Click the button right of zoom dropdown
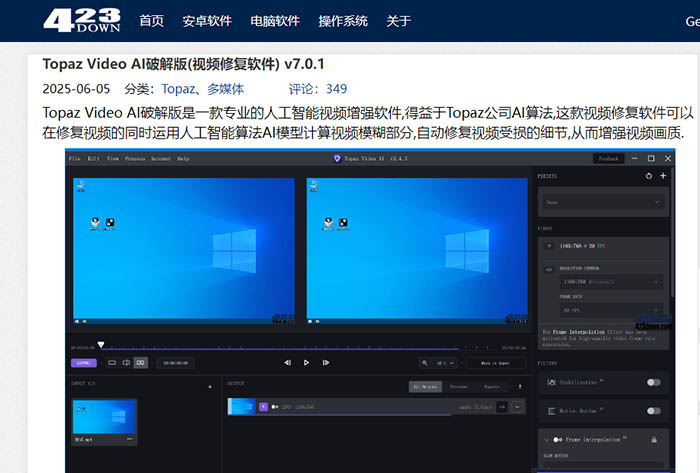The image size is (700, 473). click(x=495, y=363)
